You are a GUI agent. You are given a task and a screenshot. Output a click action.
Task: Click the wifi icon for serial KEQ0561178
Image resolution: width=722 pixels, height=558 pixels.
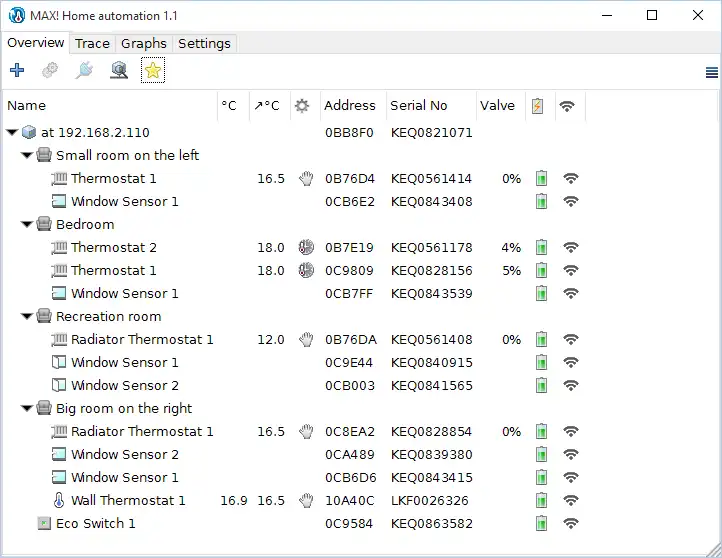[571, 248]
